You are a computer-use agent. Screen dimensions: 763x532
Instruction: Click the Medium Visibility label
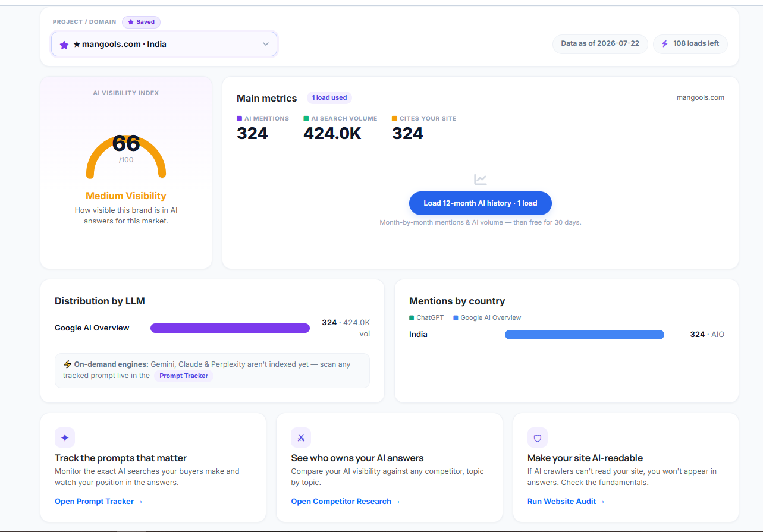(126, 196)
